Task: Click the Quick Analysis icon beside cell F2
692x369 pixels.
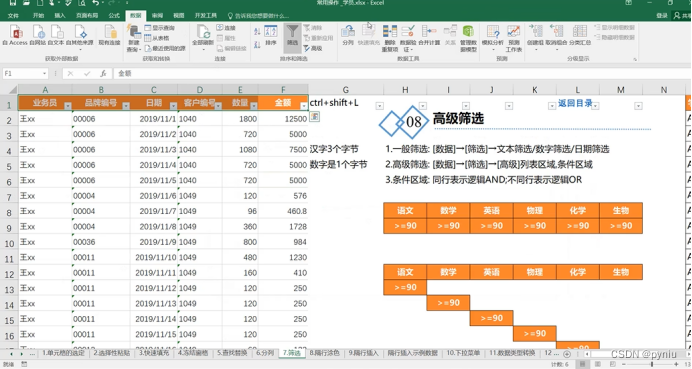Action: pos(314,117)
